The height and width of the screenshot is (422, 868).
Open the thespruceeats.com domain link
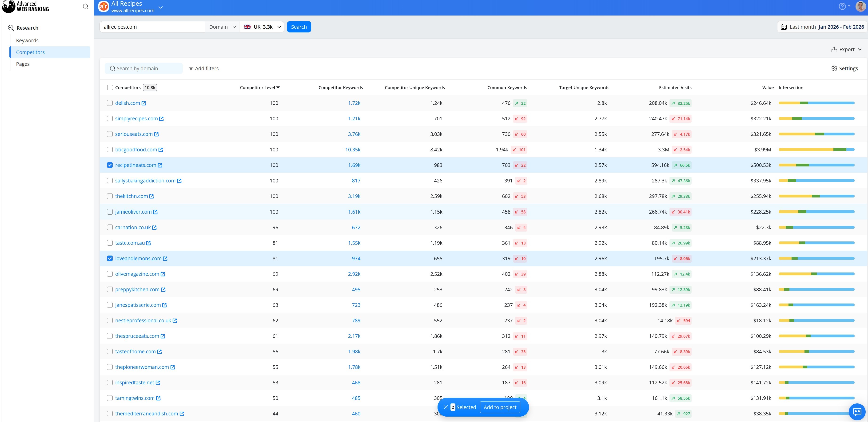coord(137,336)
